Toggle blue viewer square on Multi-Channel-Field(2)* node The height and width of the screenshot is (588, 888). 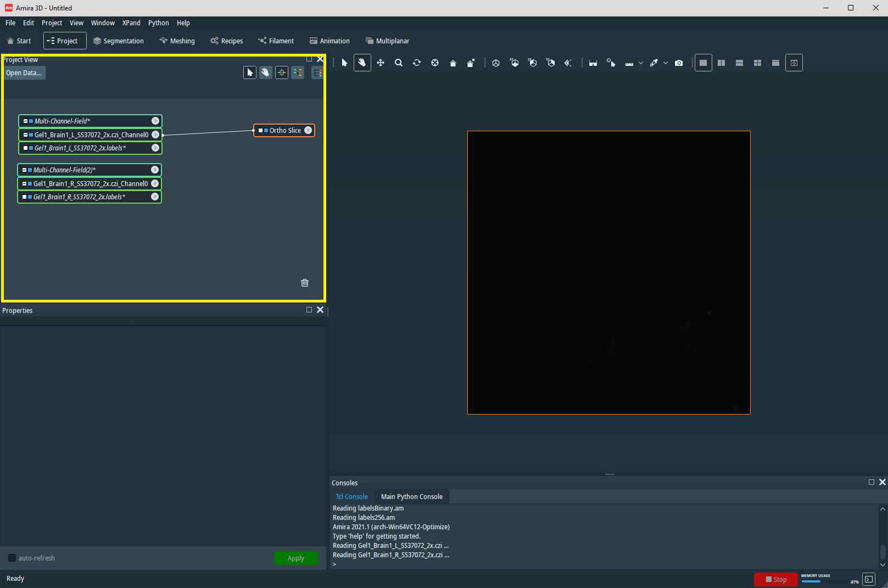[x=30, y=170]
